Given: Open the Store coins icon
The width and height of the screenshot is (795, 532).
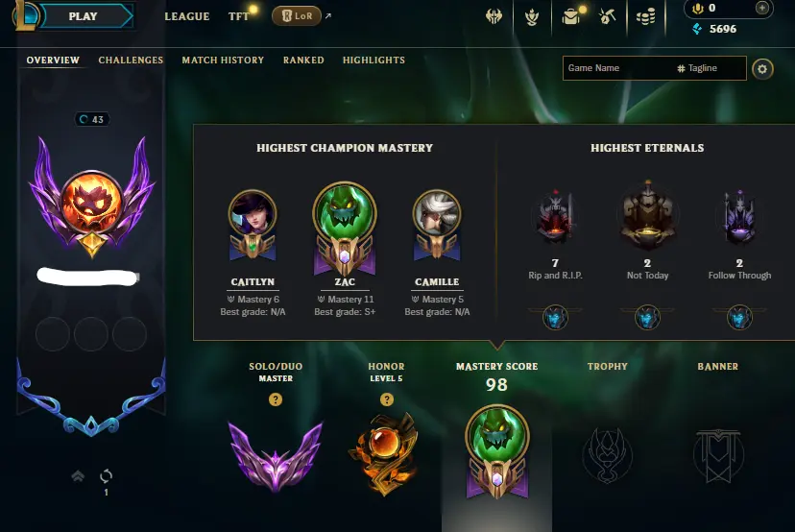Looking at the screenshot, I should pyautogui.click(x=645, y=17).
